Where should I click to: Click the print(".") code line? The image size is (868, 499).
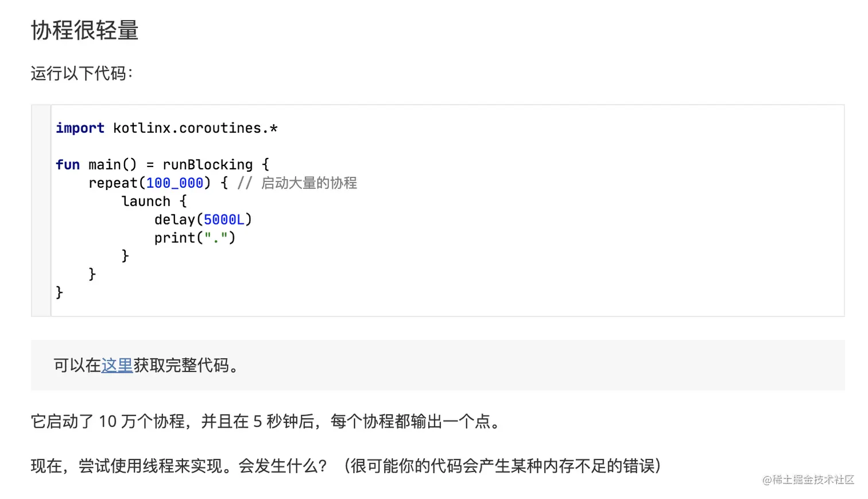pos(195,238)
